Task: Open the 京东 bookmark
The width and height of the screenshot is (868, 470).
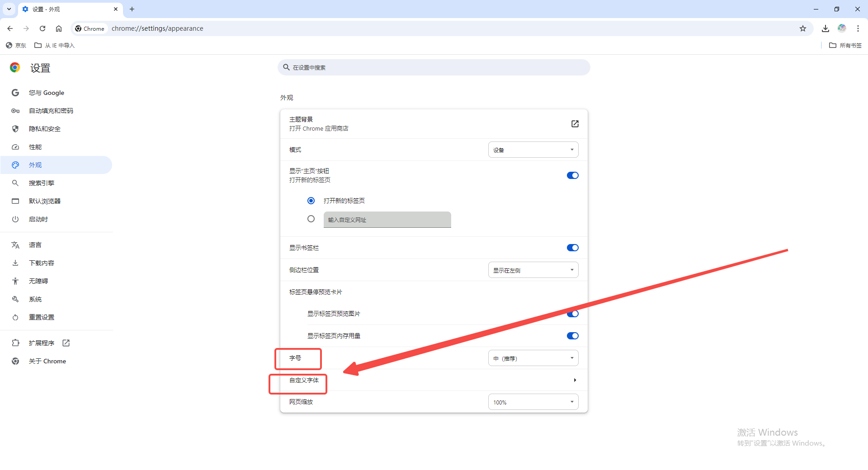Action: click(x=16, y=45)
